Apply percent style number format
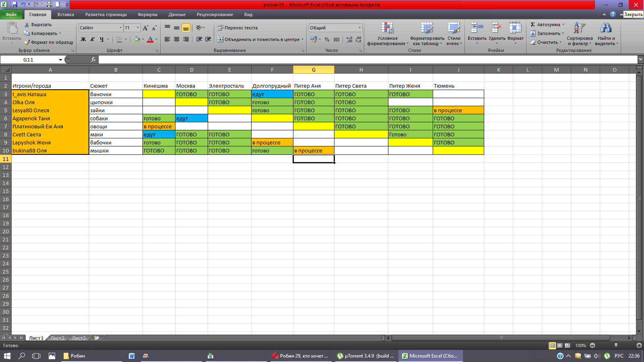 click(327, 39)
